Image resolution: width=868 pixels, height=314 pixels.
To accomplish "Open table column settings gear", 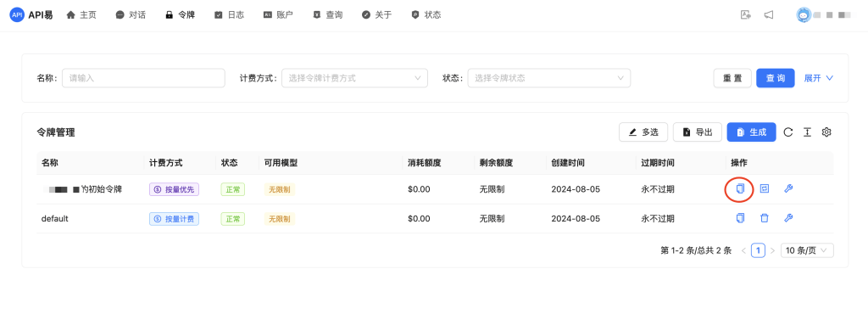I will [x=826, y=132].
